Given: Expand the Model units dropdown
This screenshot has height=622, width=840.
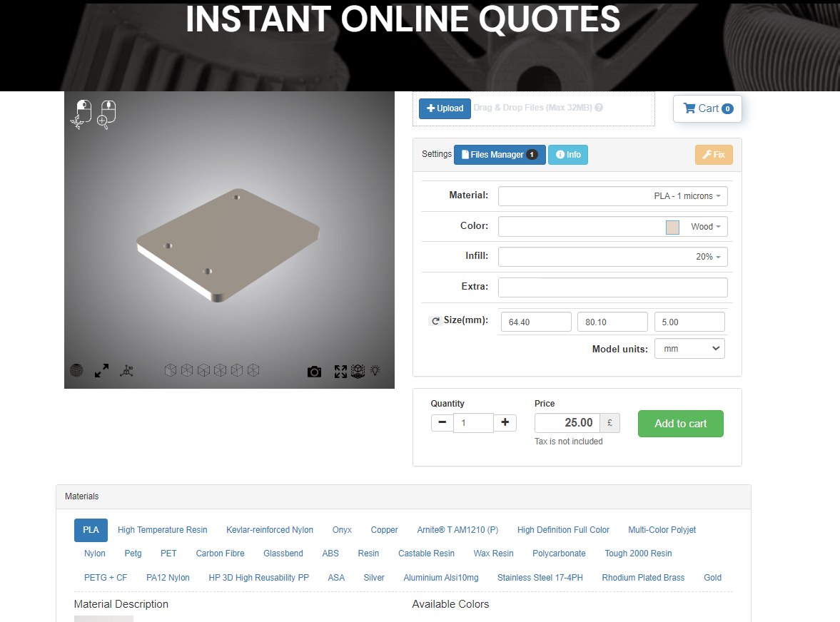Looking at the screenshot, I should click(x=689, y=348).
